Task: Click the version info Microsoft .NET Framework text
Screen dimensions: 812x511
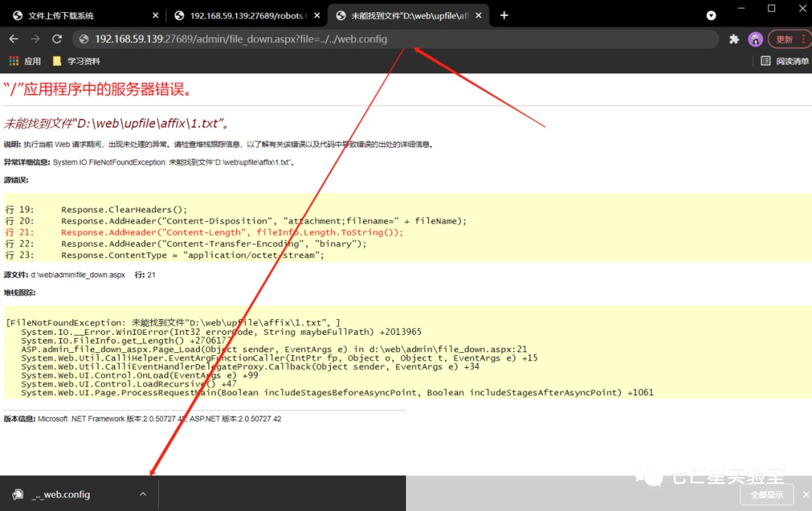Action: pyautogui.click(x=159, y=418)
